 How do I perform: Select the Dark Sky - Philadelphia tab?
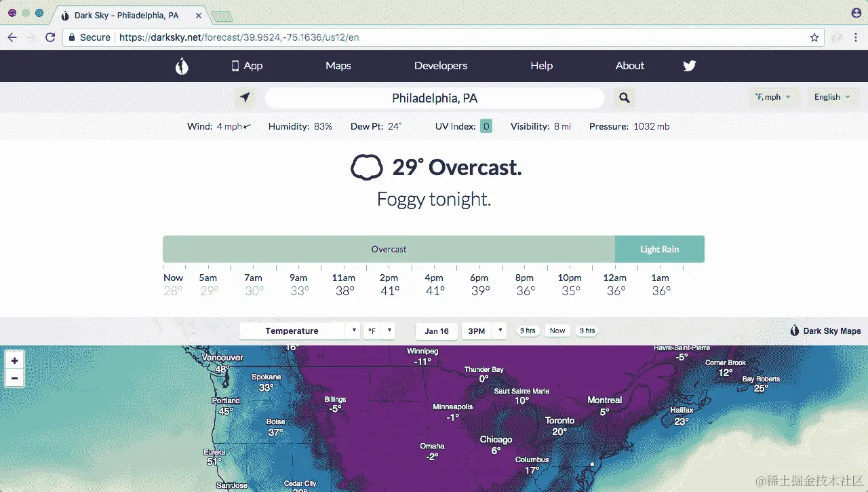click(128, 15)
